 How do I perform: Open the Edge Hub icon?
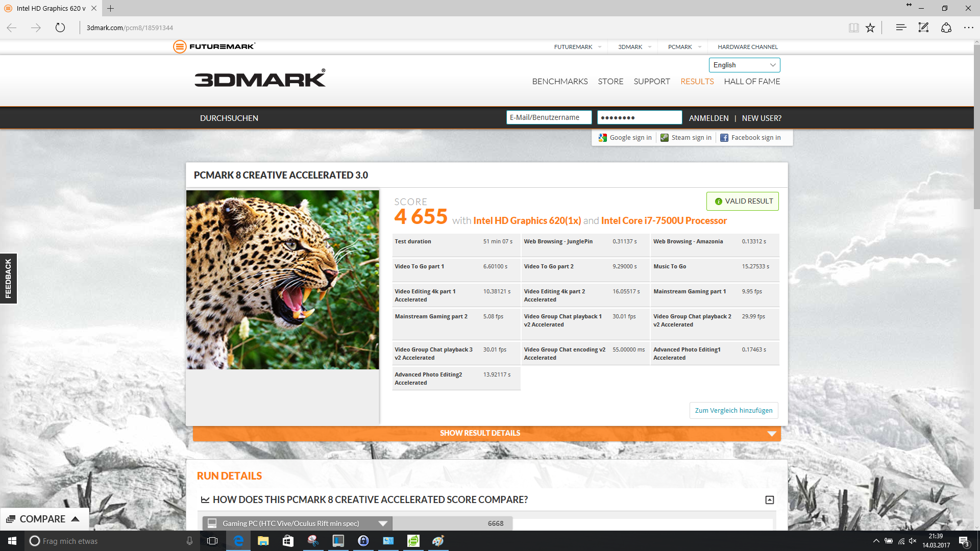[901, 28]
